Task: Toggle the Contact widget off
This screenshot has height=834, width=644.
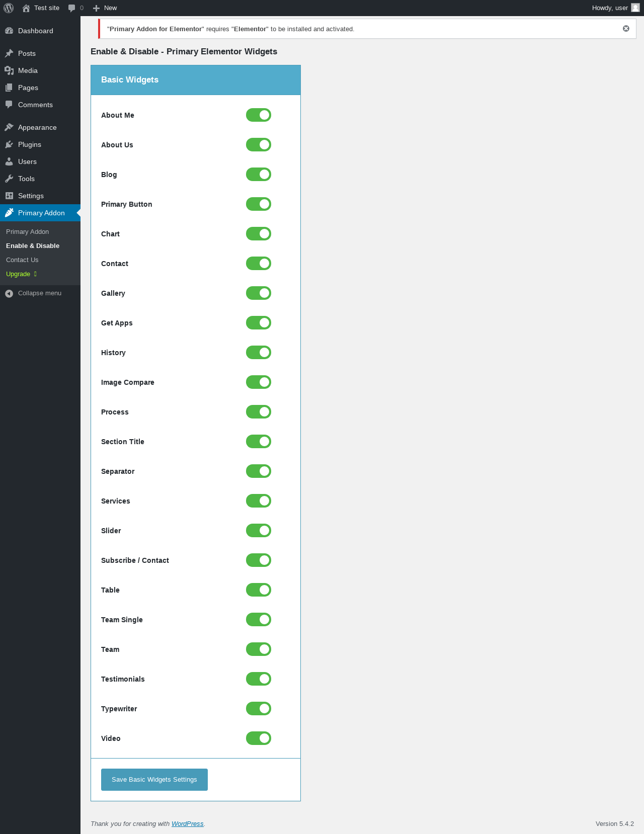Action: click(259, 264)
